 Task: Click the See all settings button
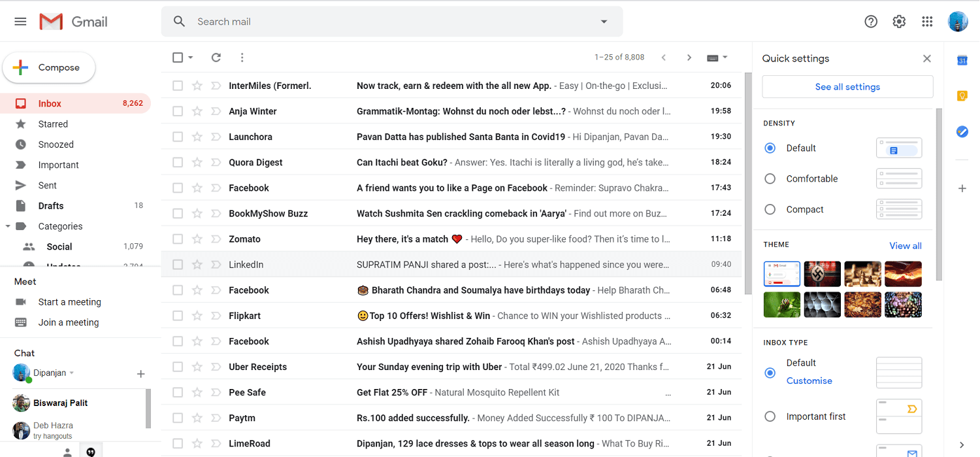point(847,87)
